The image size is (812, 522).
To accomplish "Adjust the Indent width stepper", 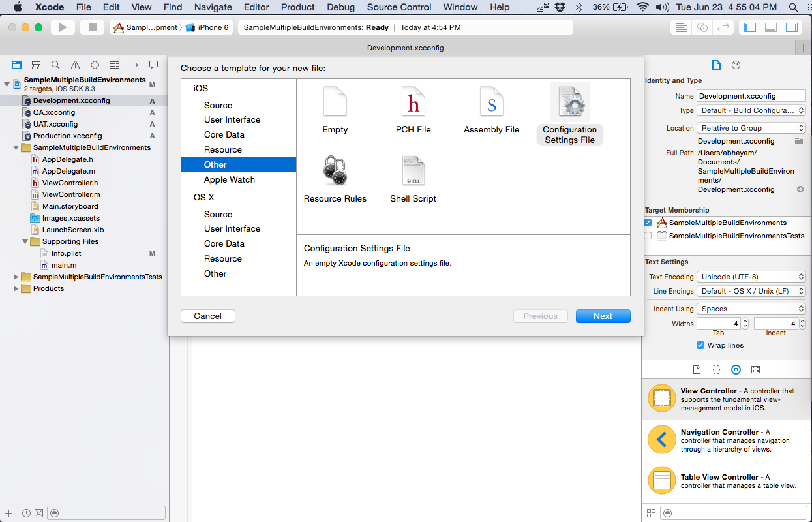I will (802, 324).
